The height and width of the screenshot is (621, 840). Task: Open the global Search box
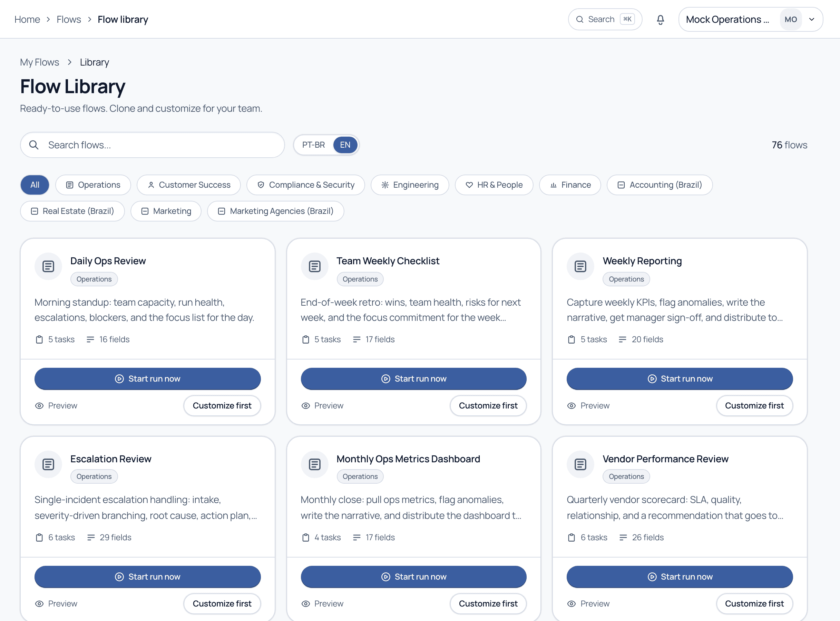point(605,19)
